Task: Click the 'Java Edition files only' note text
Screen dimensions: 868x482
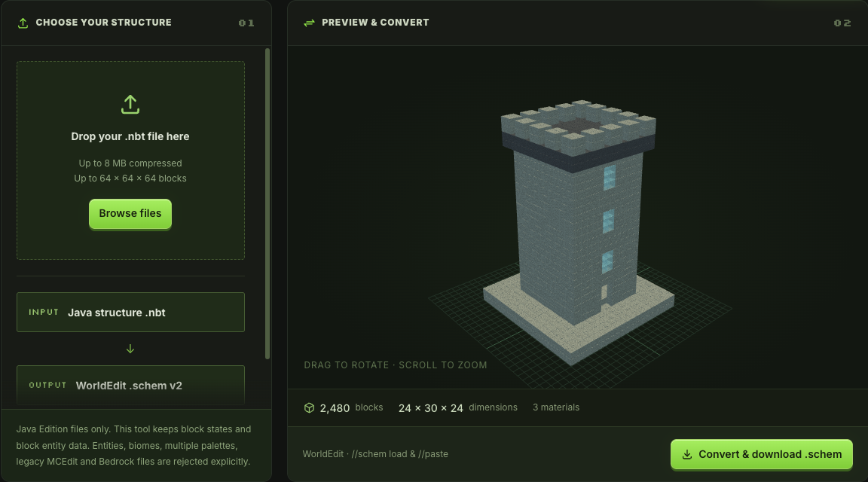Action: click(133, 446)
